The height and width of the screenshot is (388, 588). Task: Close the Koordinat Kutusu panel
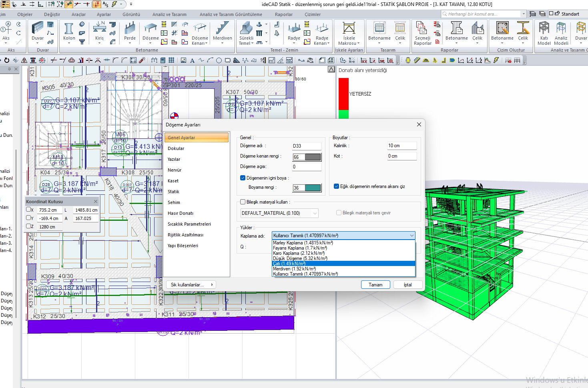point(96,202)
